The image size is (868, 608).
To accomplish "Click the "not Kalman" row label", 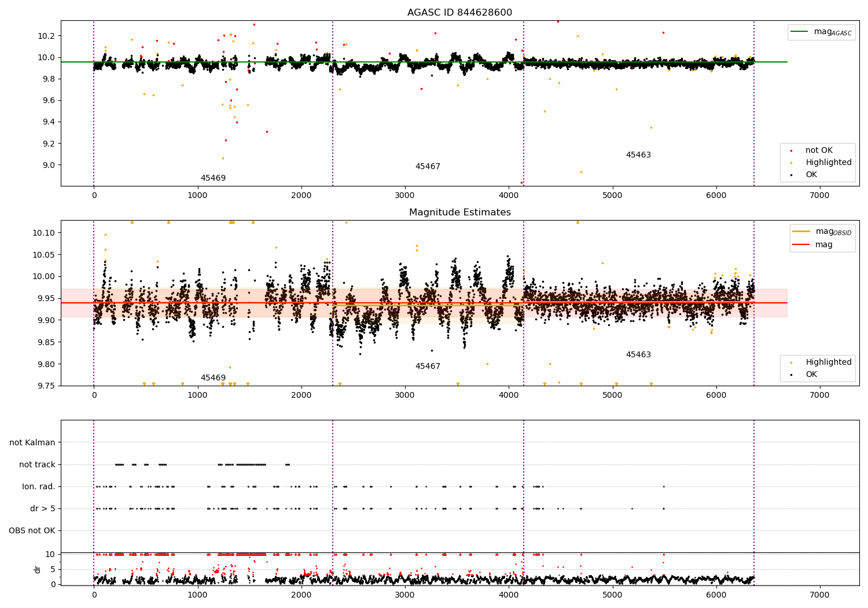I will pyautogui.click(x=32, y=443).
